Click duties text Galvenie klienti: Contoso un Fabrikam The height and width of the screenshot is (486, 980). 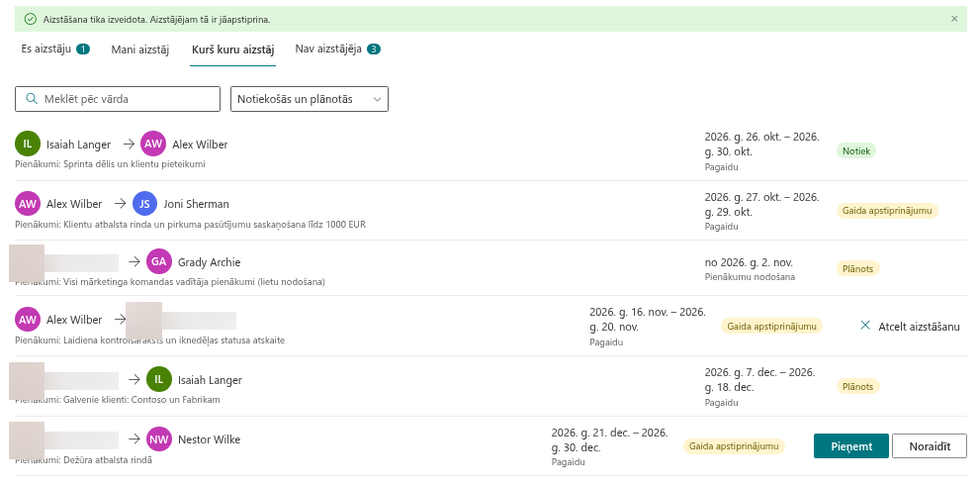point(118,400)
